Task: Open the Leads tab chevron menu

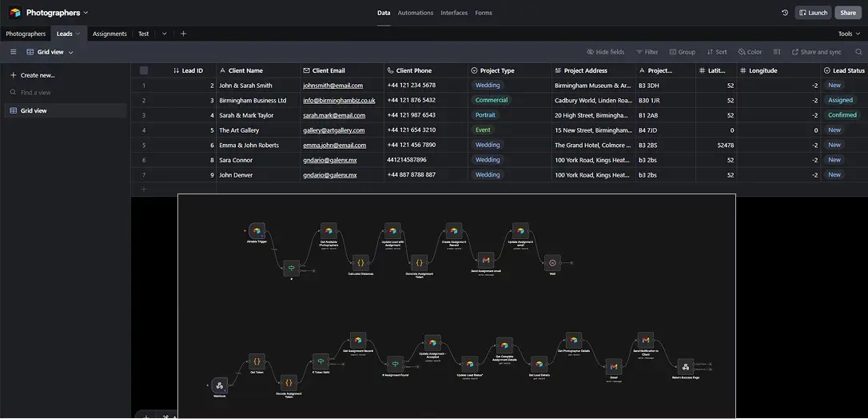Action: click(x=78, y=34)
